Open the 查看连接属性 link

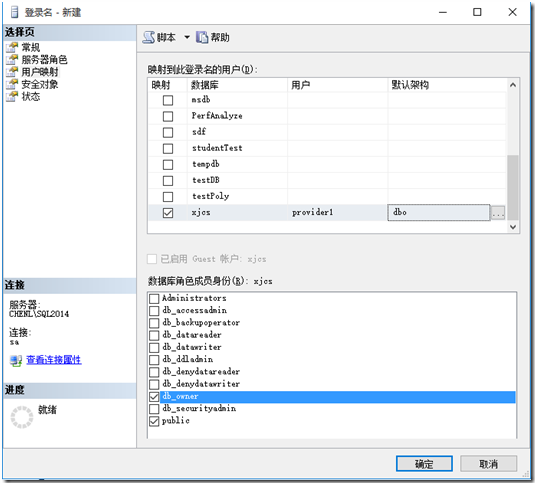coord(54,360)
